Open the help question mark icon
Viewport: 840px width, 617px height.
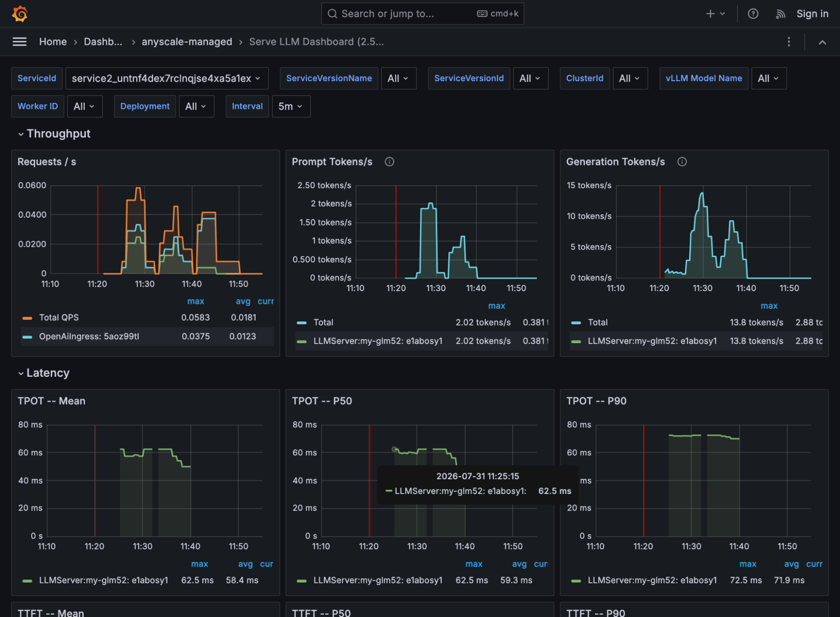coord(753,14)
